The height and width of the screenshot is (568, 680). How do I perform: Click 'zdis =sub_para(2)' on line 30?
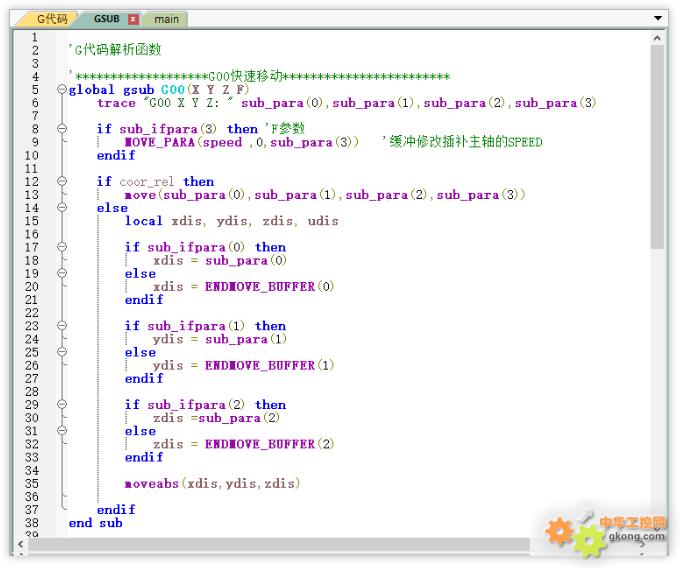point(216,418)
